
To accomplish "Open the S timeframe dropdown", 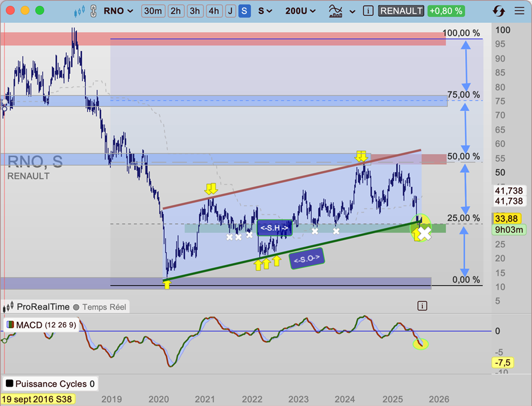I will [265, 11].
